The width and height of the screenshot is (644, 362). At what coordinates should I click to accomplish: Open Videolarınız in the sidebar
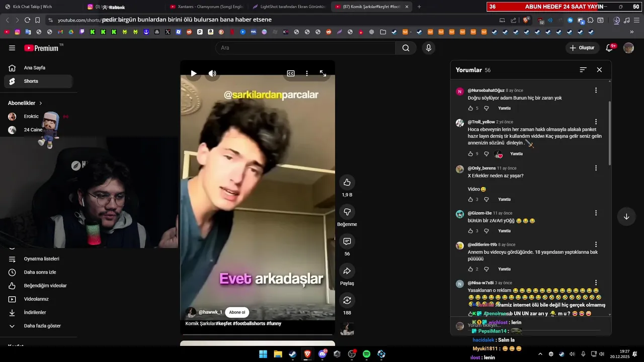point(38,299)
